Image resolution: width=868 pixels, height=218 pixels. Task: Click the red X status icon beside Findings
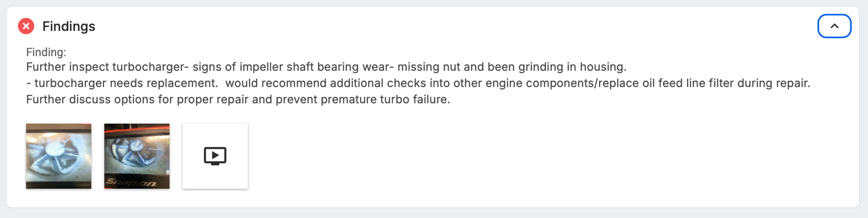click(x=26, y=26)
